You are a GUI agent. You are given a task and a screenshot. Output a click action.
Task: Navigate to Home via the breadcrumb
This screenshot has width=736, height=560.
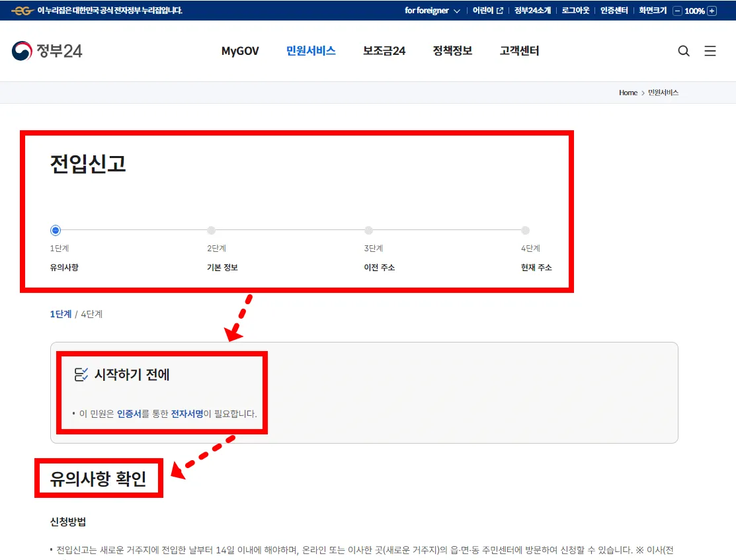coord(628,93)
